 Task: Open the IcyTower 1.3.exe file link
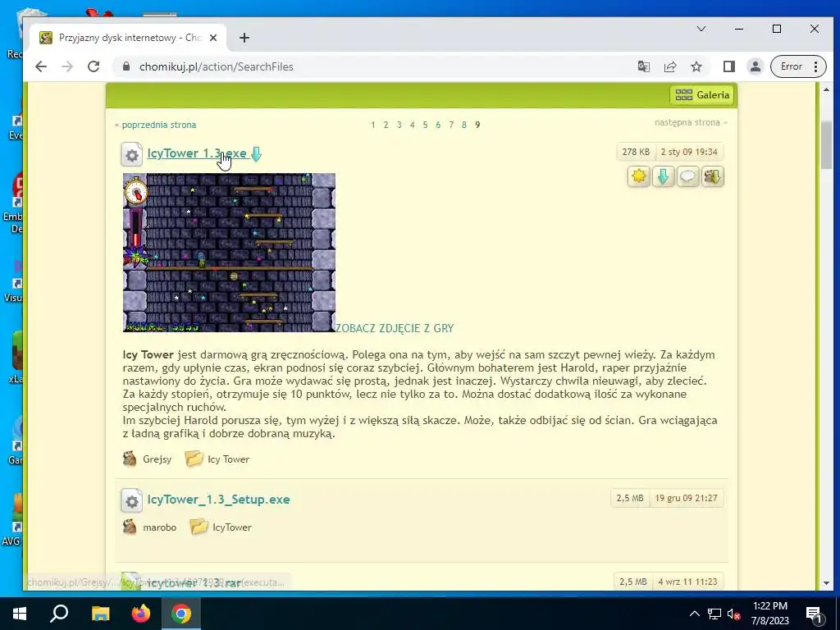(x=197, y=153)
